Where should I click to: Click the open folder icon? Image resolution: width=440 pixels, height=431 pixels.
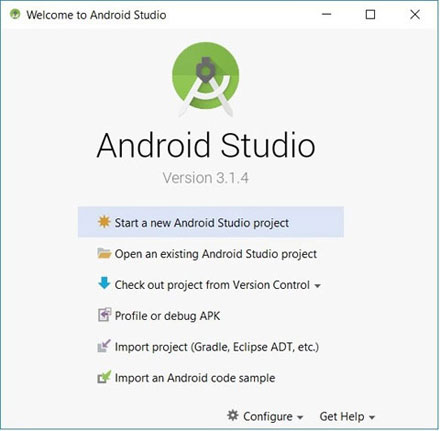coord(104,253)
